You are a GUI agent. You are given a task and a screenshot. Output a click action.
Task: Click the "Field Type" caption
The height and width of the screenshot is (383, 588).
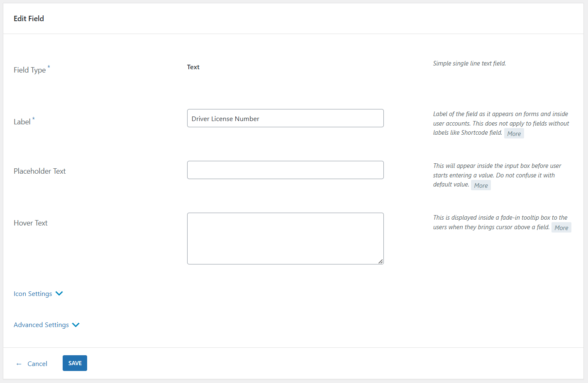tap(29, 70)
